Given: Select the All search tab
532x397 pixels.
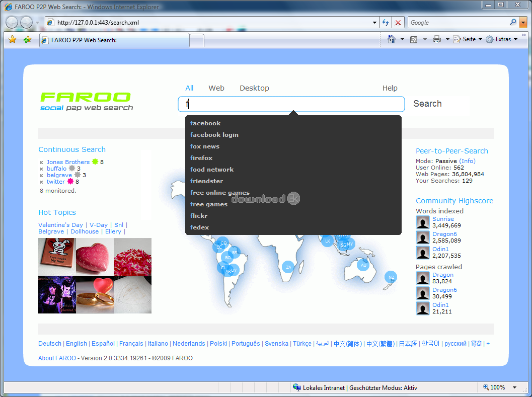Looking at the screenshot, I should tap(189, 88).
